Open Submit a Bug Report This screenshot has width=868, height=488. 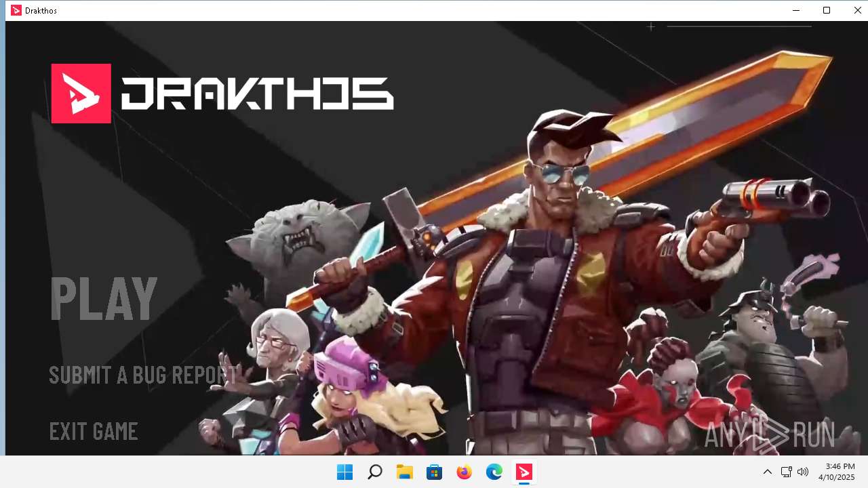pyautogui.click(x=143, y=374)
